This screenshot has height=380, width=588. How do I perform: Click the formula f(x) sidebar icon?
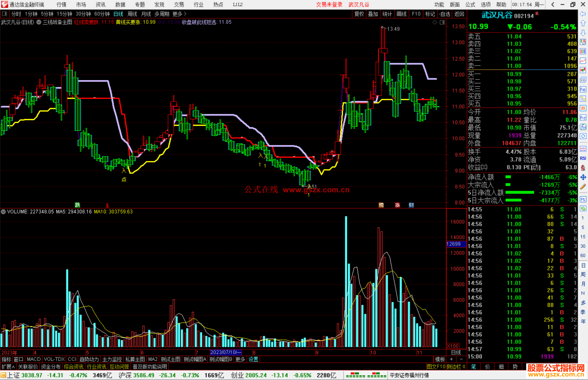pos(583,127)
